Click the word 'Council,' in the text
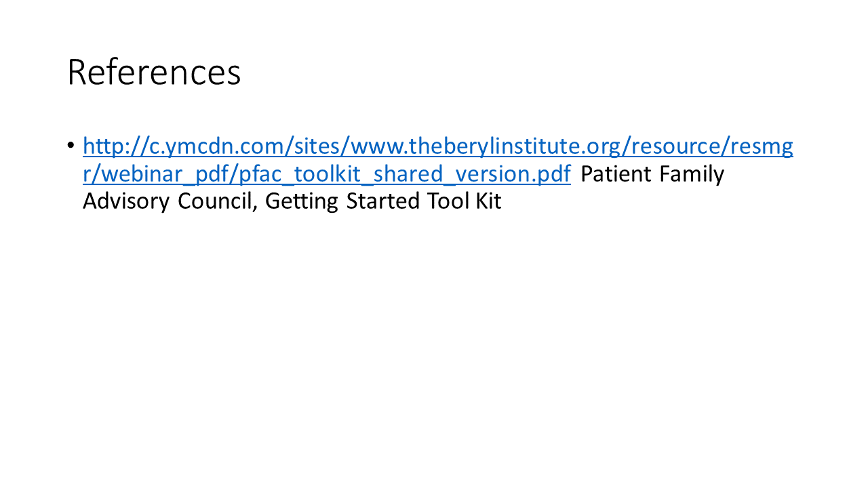The height and width of the screenshot is (488, 868). click(217, 202)
